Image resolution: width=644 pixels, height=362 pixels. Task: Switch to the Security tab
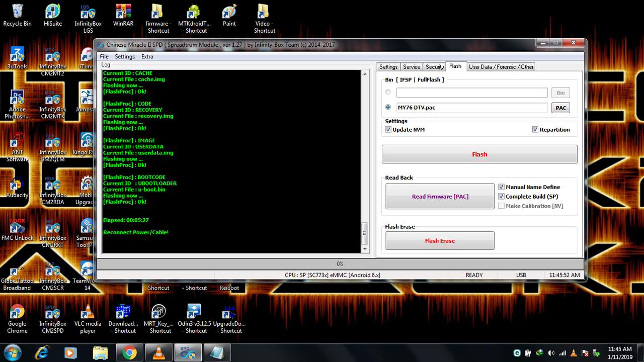click(435, 67)
